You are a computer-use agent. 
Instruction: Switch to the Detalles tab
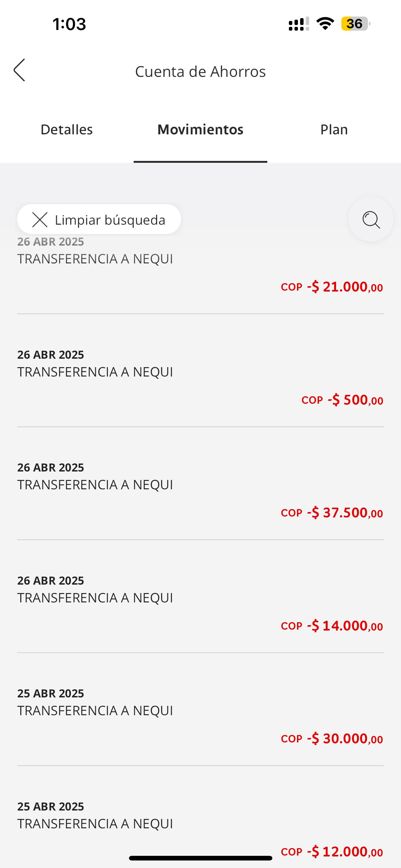[67, 130]
